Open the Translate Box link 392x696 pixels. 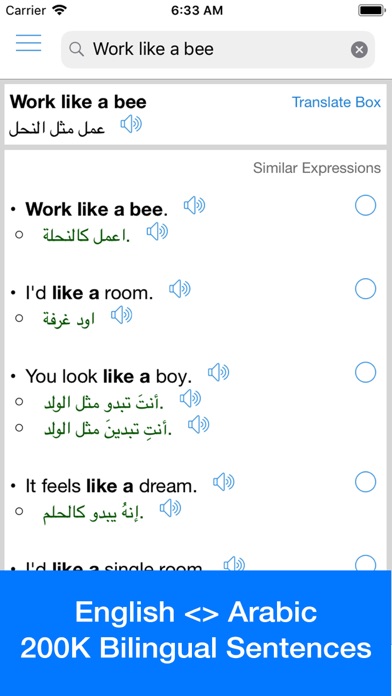tap(336, 102)
